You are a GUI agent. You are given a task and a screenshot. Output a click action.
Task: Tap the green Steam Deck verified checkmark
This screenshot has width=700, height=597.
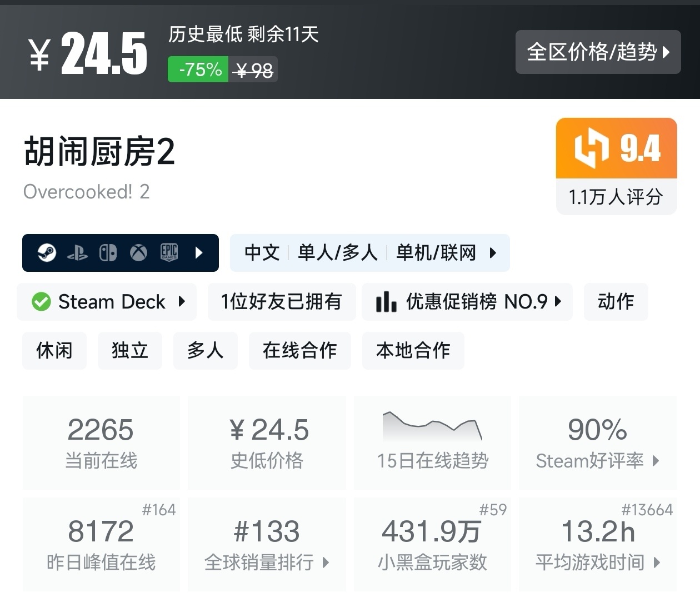[x=41, y=302]
